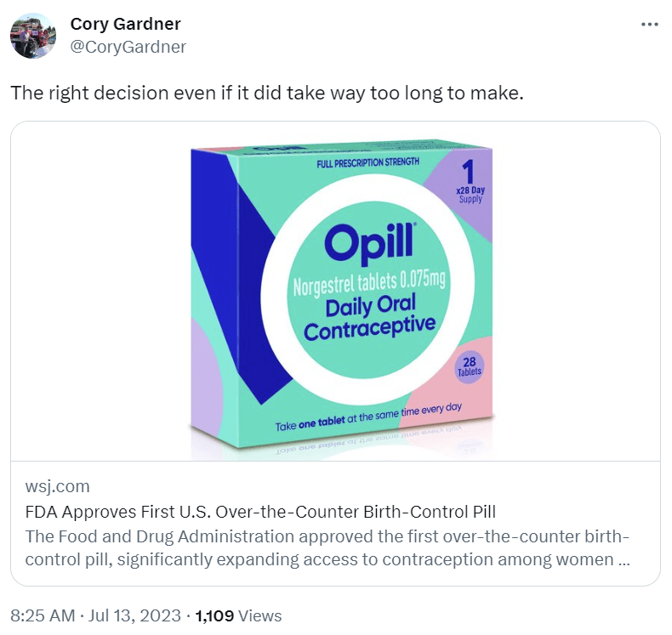This screenshot has height=635, width=672.
Task: Open the FDA Approves Birth-Control Pill headline
Action: (260, 512)
